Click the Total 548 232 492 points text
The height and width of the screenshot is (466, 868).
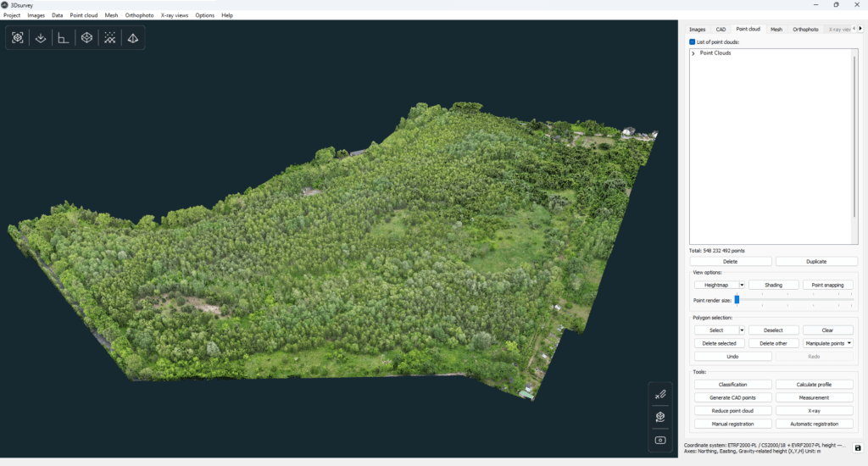tap(717, 251)
